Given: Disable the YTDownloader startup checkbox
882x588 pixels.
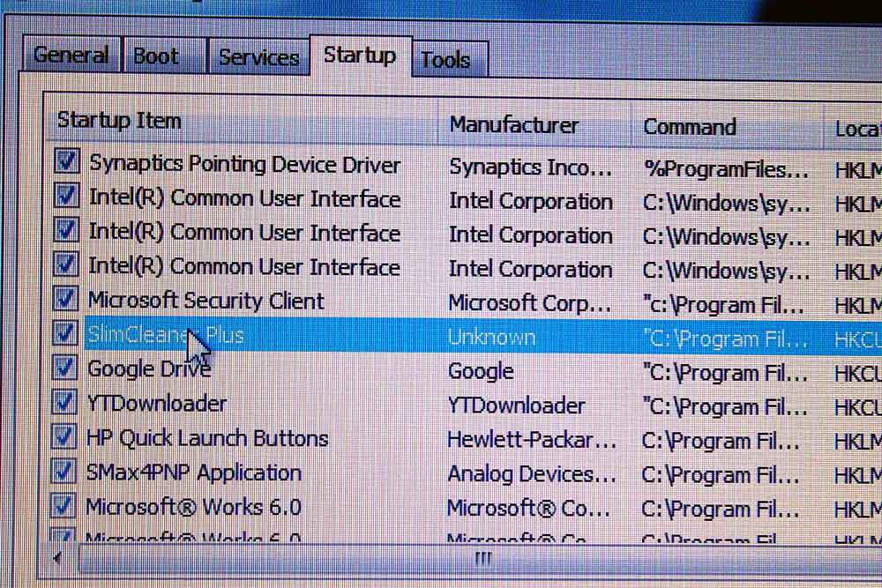Looking at the screenshot, I should click(64, 402).
